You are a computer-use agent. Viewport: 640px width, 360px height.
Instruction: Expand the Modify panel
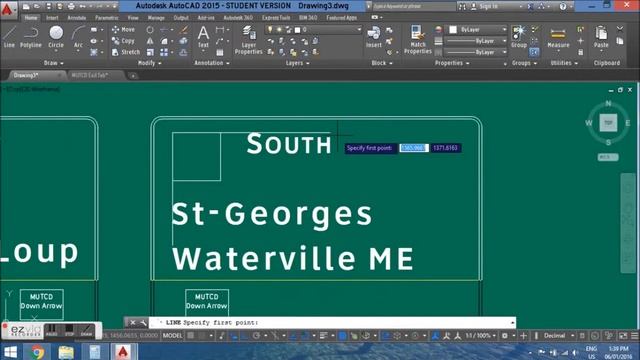(149, 63)
